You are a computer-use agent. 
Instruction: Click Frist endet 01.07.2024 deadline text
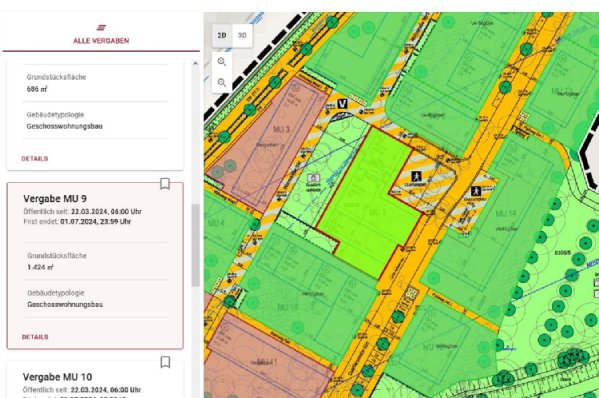click(77, 222)
